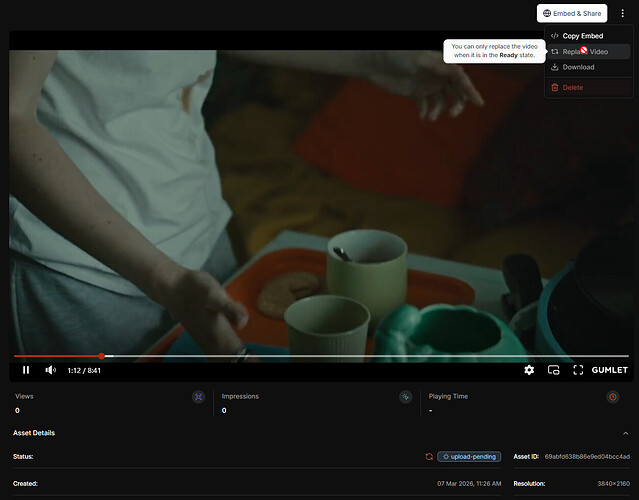Select Delete from the options menu

(572, 88)
